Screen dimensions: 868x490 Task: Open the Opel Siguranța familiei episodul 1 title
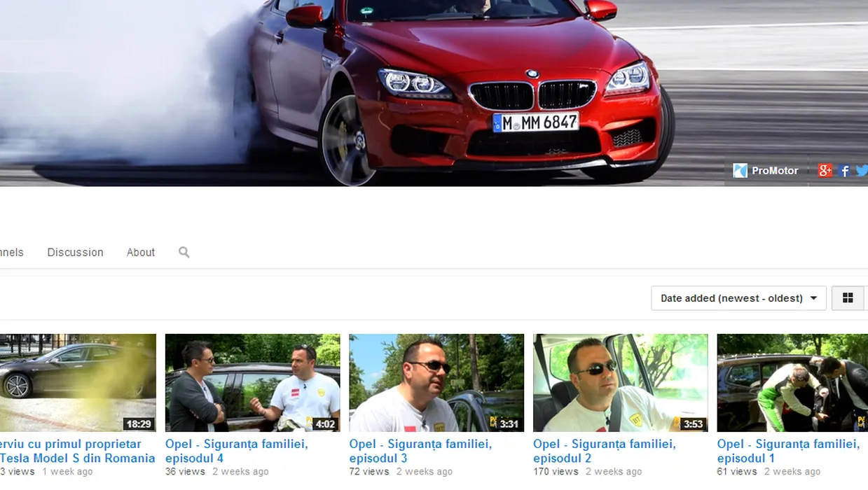pos(788,451)
